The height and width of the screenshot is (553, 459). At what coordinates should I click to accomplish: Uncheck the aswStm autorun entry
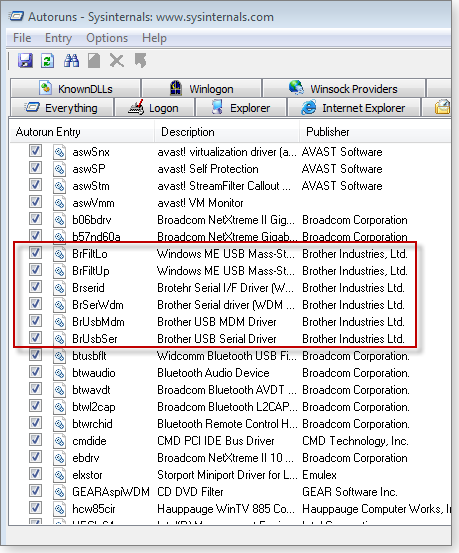35,184
